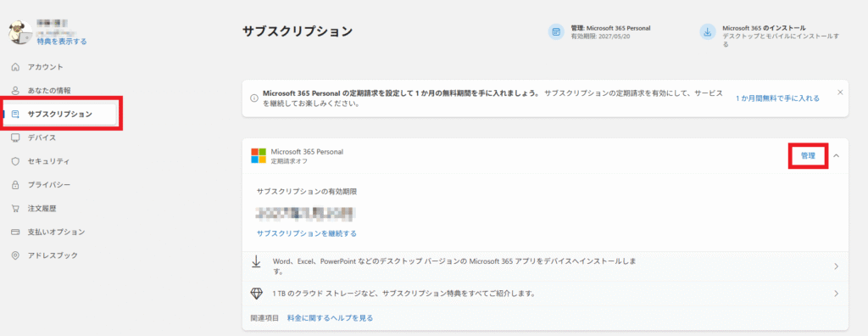Click the card icon beside 支払いオプション
The height and width of the screenshot is (336, 868).
pyautogui.click(x=15, y=232)
